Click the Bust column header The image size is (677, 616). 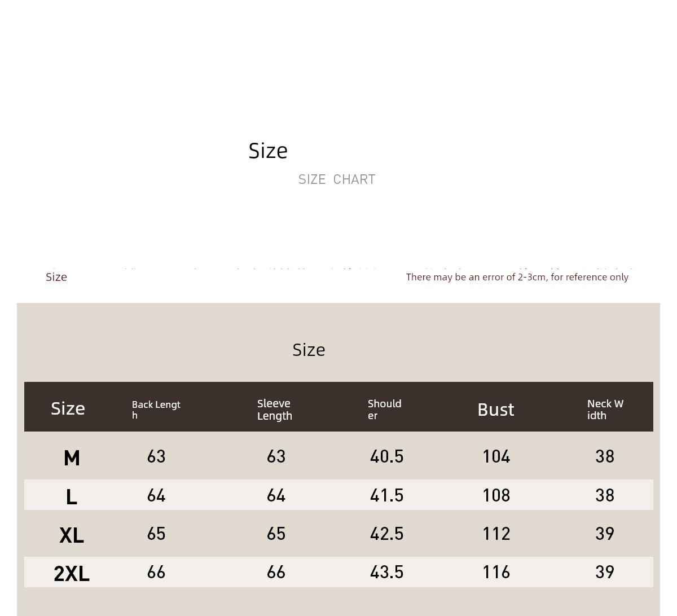point(496,410)
